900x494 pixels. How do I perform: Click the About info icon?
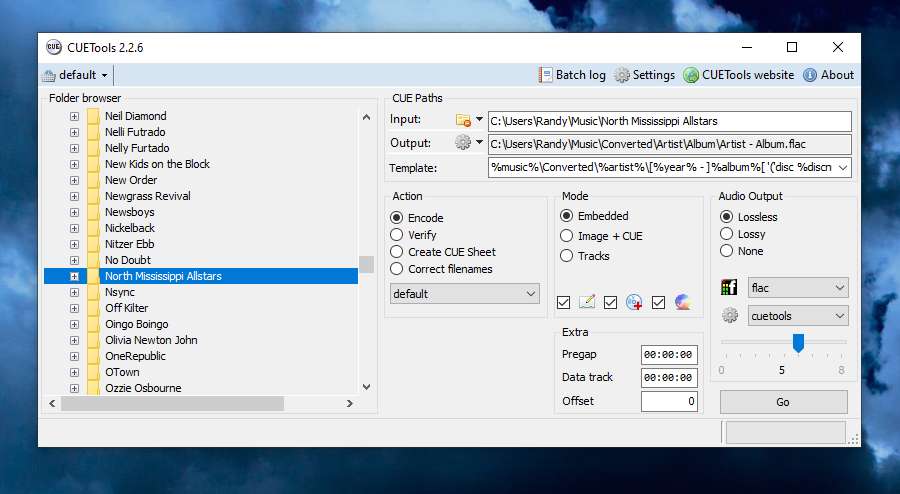pyautogui.click(x=809, y=75)
